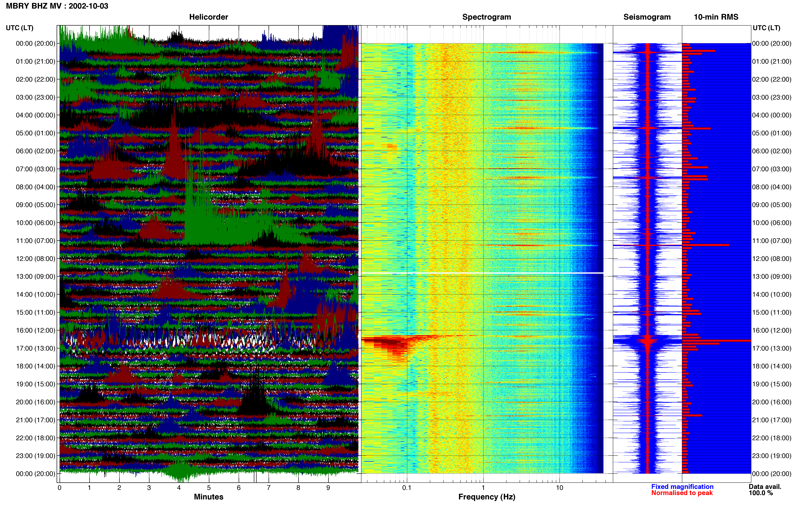This screenshot has height=508, width=812.
Task: Click the '100.0 %' availability value
Action: 761,493
